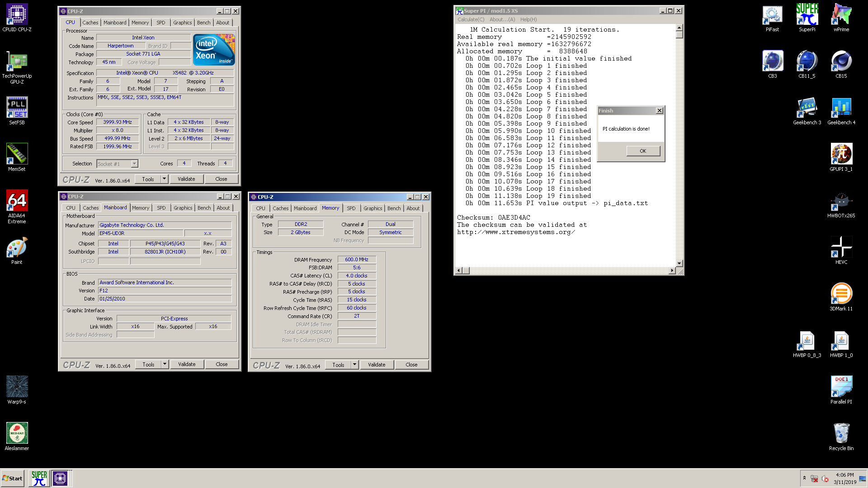Screen dimensions: 868x488
Task: Select Super PI taskbar button
Action: [x=39, y=478]
